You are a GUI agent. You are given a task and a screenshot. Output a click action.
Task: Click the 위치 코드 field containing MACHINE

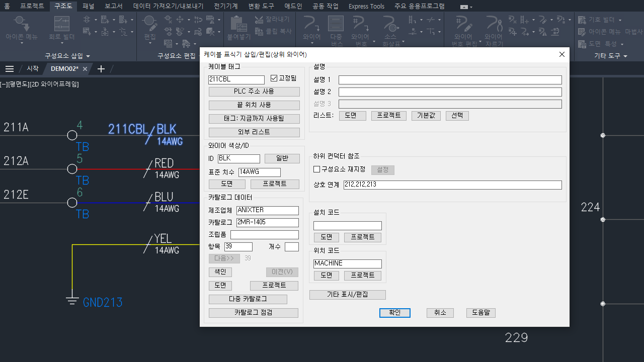point(348,263)
